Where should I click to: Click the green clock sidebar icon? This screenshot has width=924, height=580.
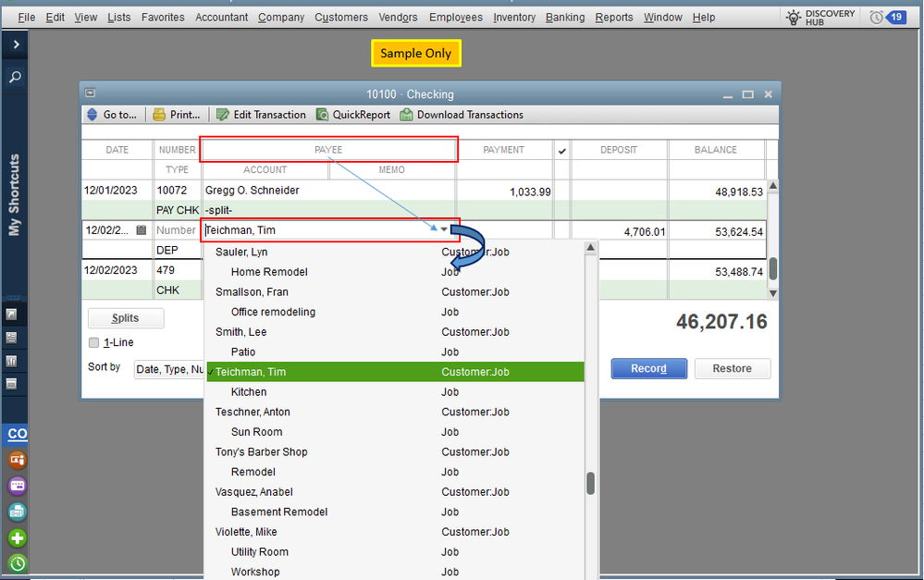click(x=17, y=563)
